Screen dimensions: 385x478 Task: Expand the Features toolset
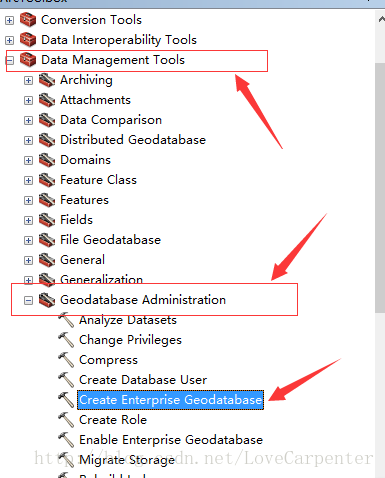[28, 200]
